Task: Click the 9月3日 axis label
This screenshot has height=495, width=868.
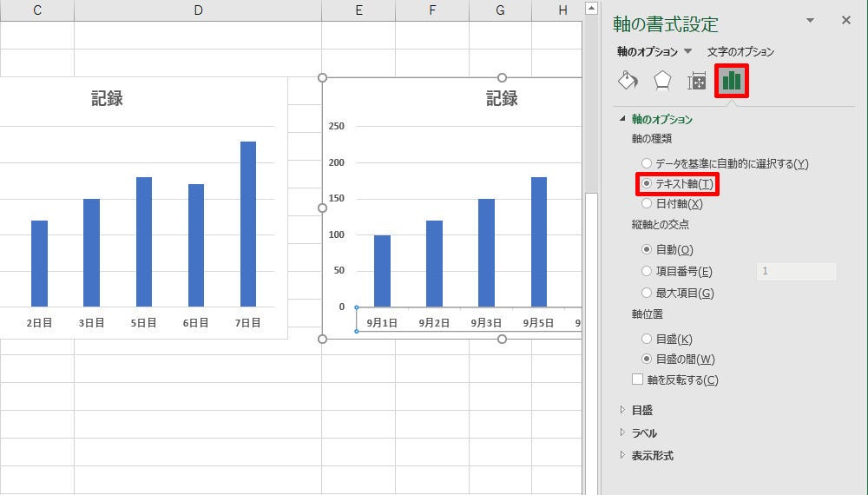Action: click(x=486, y=323)
